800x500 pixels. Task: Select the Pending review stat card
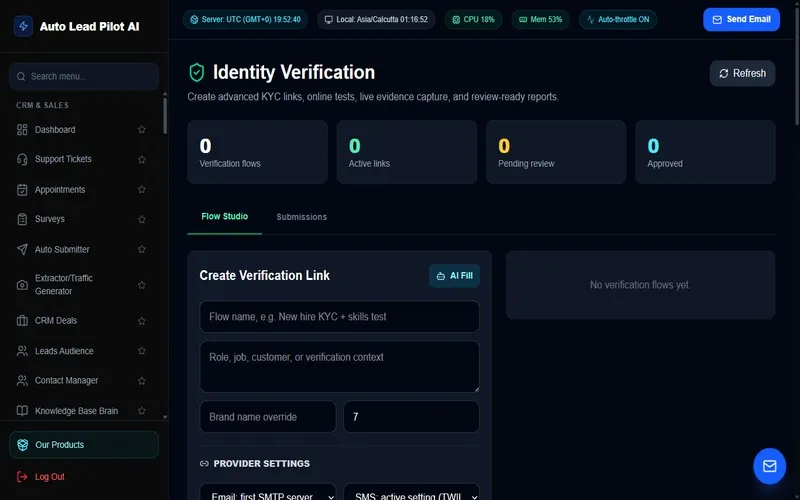coord(556,152)
